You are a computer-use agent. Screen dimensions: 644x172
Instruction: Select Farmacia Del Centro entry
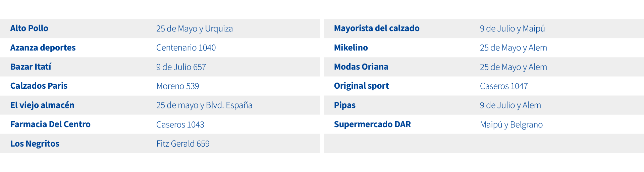(x=50, y=124)
